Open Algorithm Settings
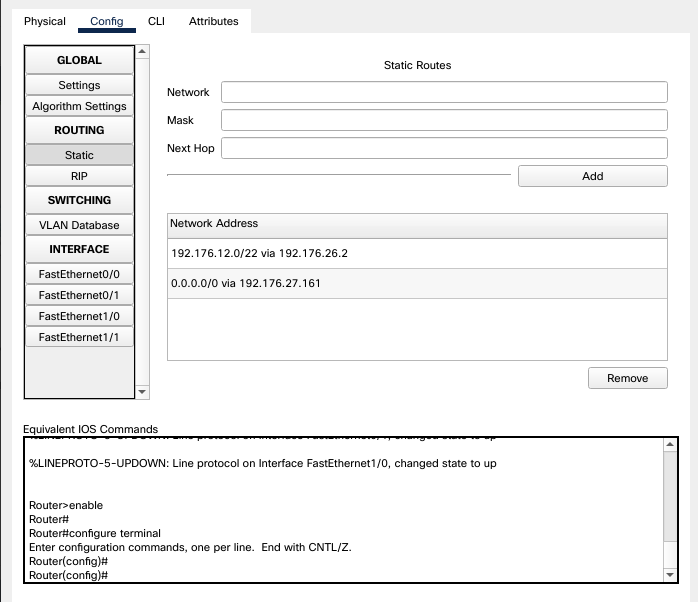The image size is (698, 602). 79,106
